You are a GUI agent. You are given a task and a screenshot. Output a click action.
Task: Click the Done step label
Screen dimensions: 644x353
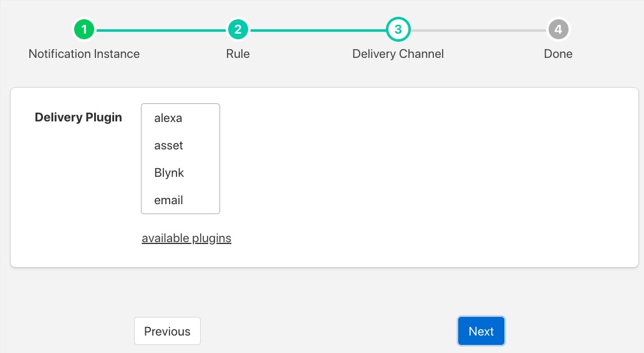(x=558, y=54)
